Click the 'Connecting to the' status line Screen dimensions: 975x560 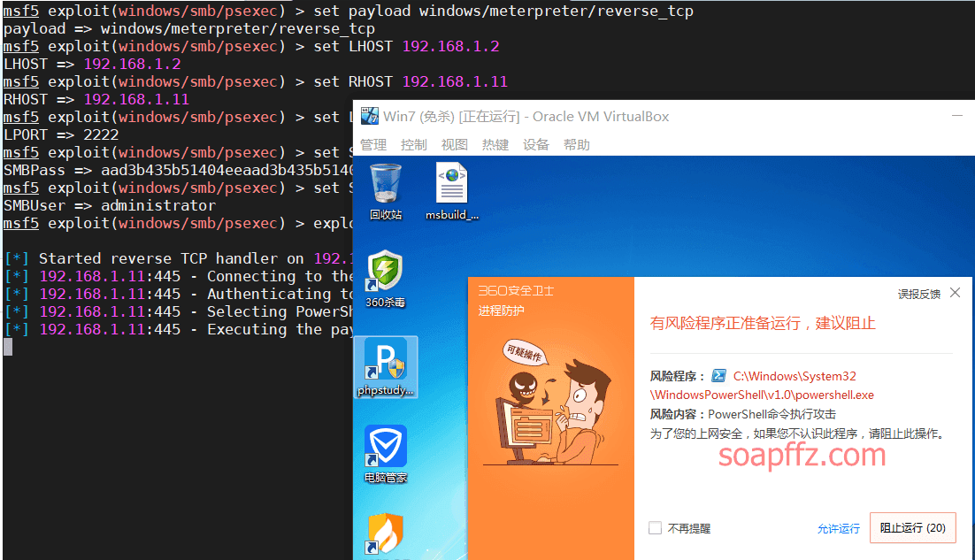(179, 276)
